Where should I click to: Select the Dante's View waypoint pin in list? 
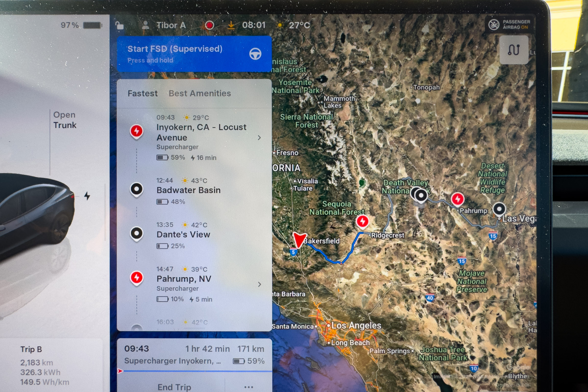click(x=136, y=234)
